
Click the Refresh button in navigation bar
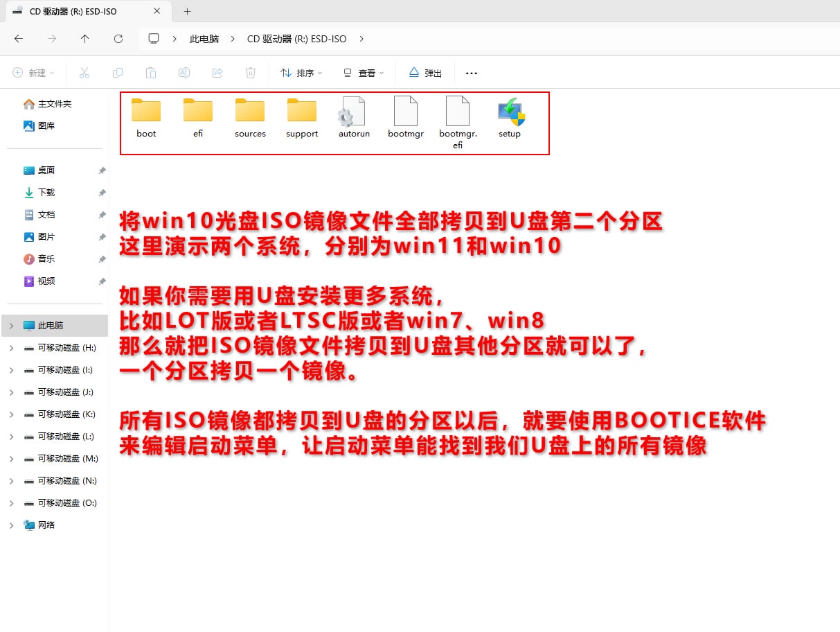tap(118, 39)
